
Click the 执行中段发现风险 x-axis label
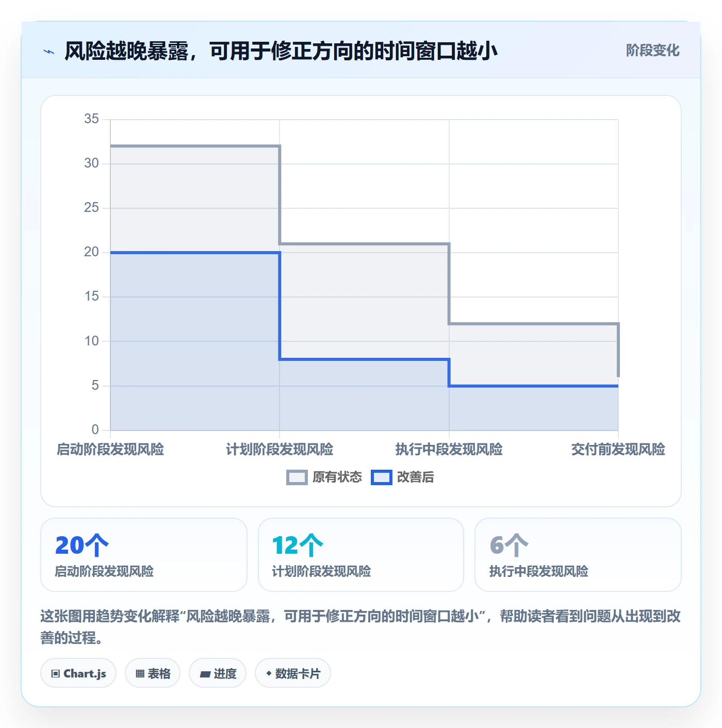click(449, 450)
